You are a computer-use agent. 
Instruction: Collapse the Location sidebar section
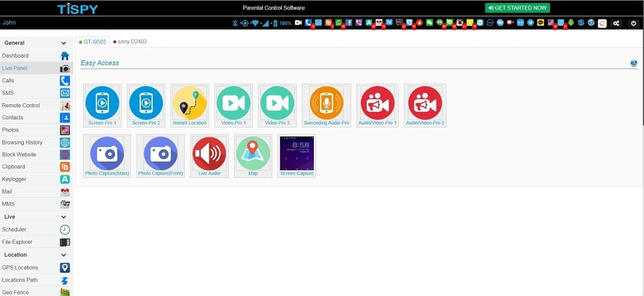coord(64,255)
